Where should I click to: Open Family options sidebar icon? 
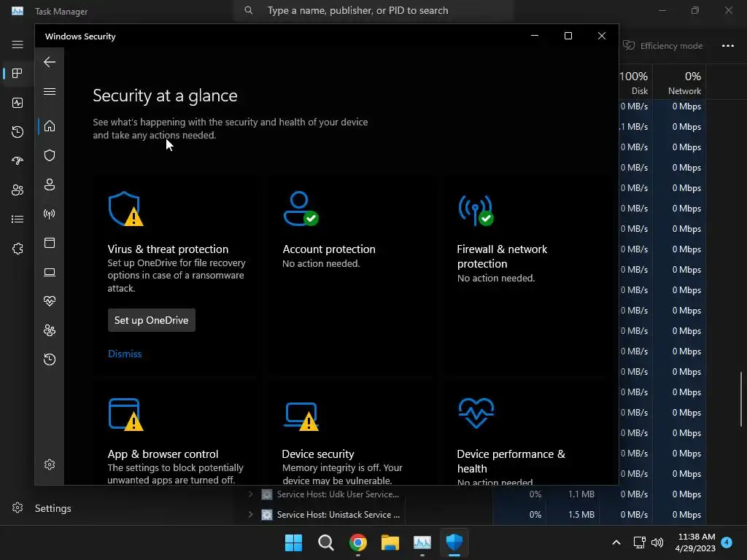click(x=50, y=330)
